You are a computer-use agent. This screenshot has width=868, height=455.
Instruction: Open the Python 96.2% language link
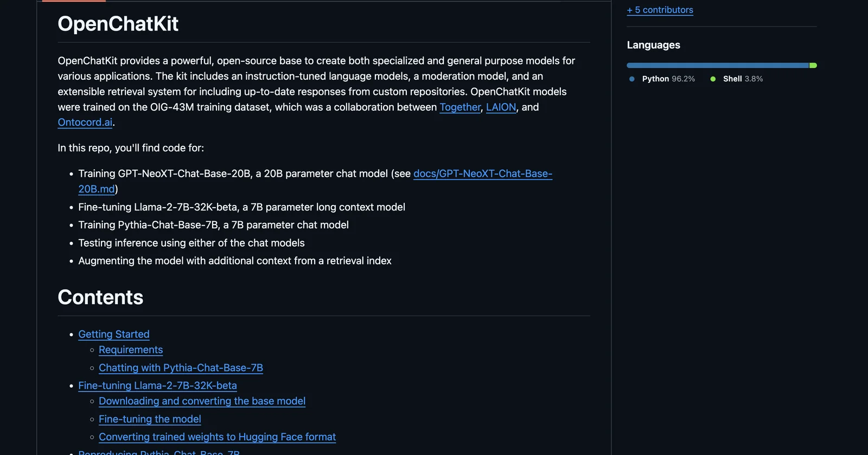click(668, 79)
